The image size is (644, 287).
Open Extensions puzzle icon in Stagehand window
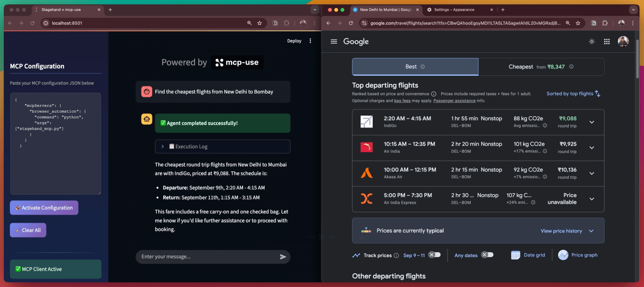click(286, 23)
